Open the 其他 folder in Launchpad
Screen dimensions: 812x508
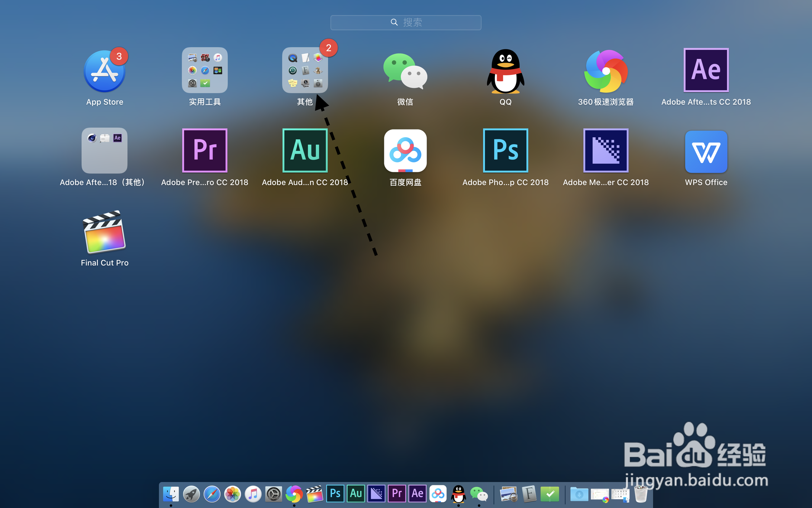point(305,70)
